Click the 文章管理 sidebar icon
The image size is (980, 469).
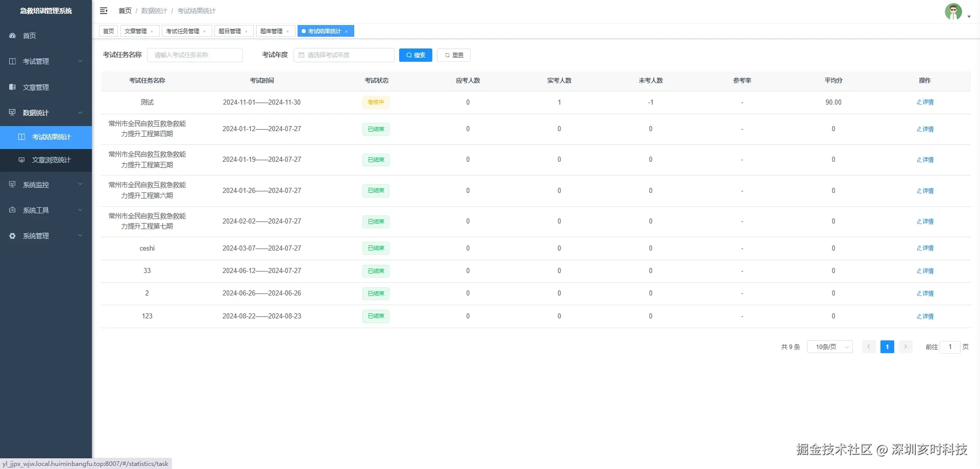pyautogui.click(x=12, y=87)
